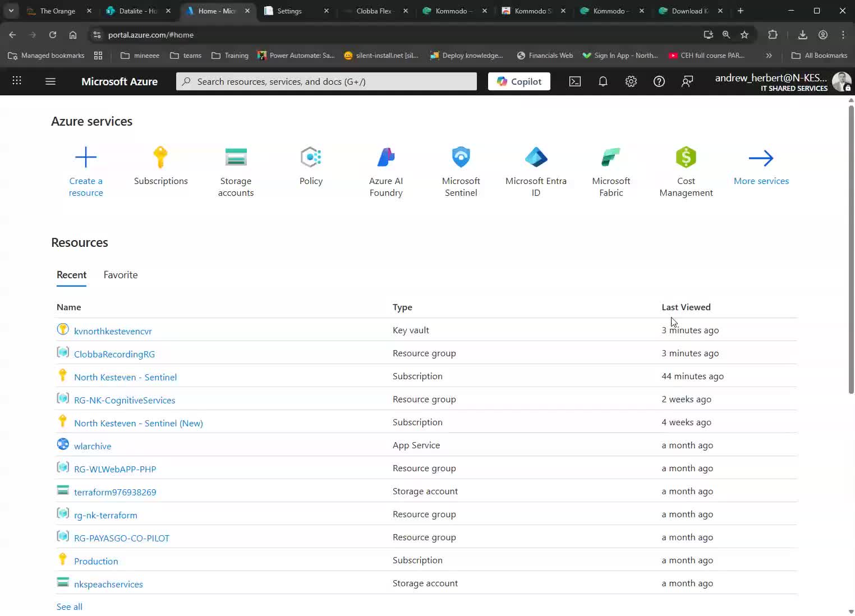This screenshot has width=855, height=616.
Task: Open the kvnorthkestevencvr key vault link
Action: point(113,331)
